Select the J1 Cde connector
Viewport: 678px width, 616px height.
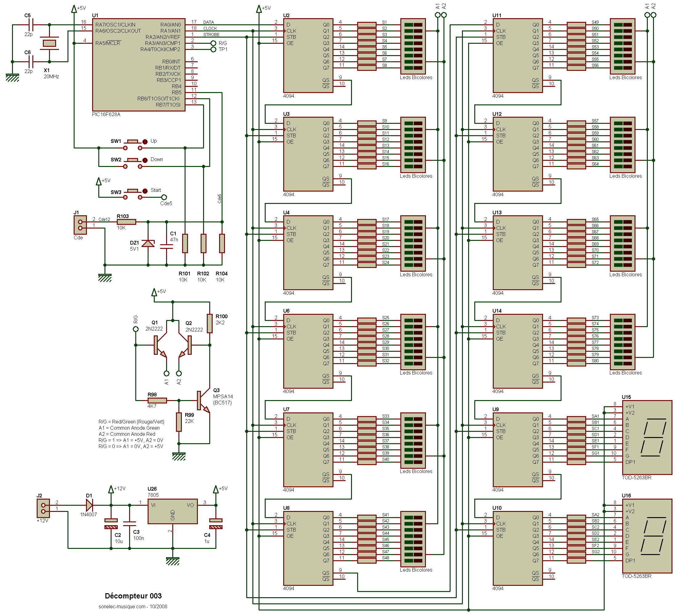pyautogui.click(x=80, y=225)
